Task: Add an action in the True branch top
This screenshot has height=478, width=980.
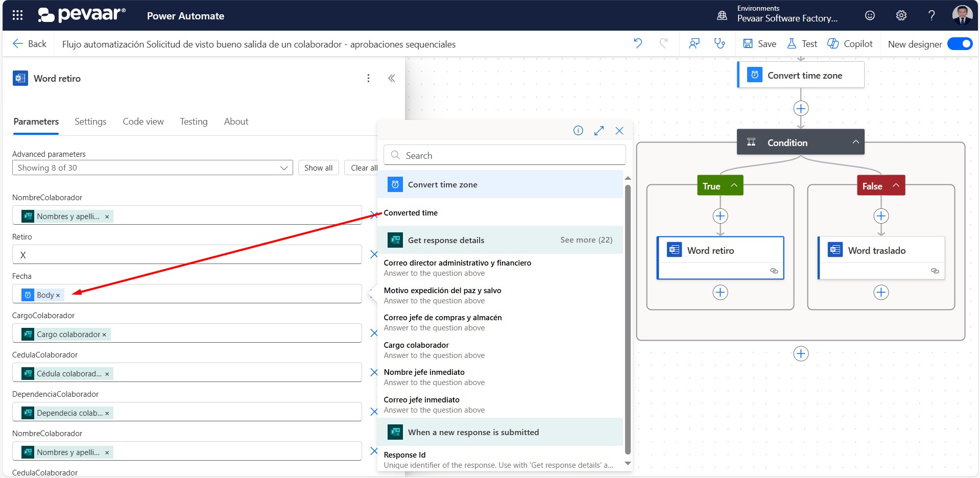Action: [720, 216]
